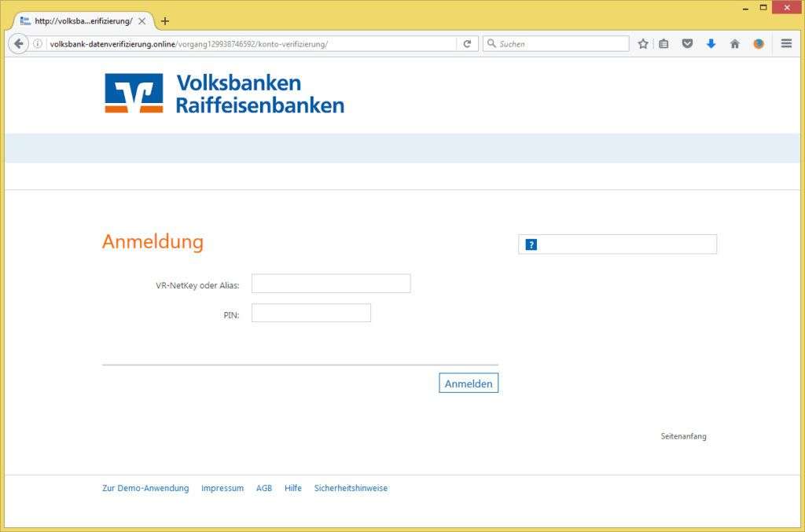Maximize the browser window
The height and width of the screenshot is (532, 805).
(763, 8)
